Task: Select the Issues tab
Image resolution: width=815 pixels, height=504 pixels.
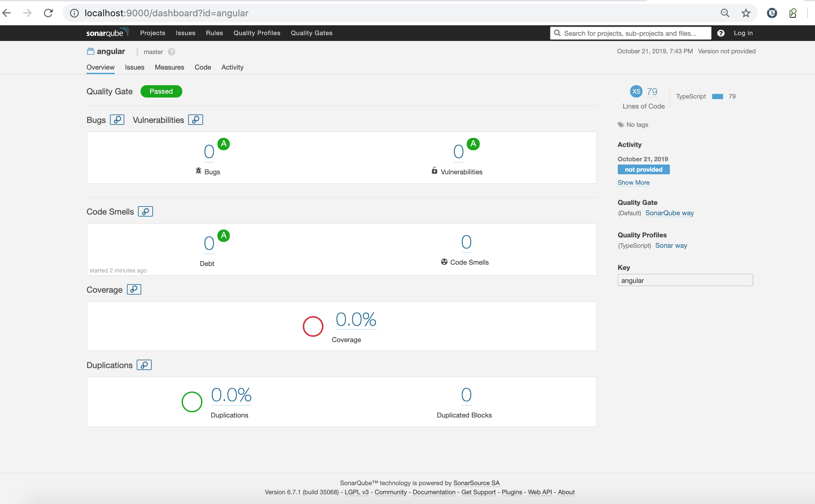Action: point(135,67)
